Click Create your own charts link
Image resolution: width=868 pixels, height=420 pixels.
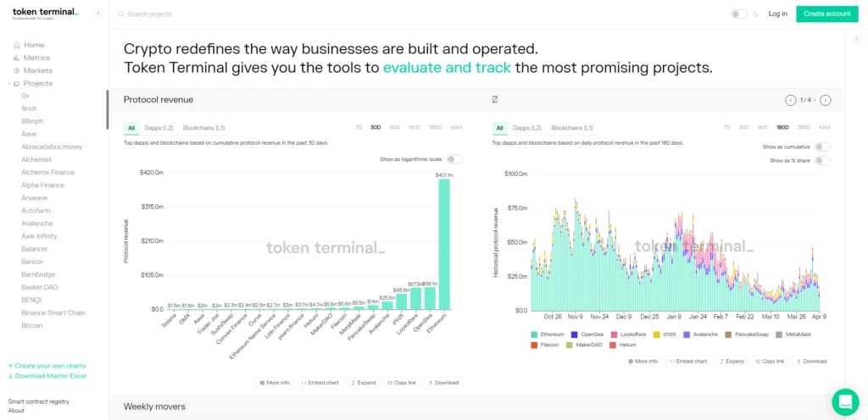click(x=47, y=366)
